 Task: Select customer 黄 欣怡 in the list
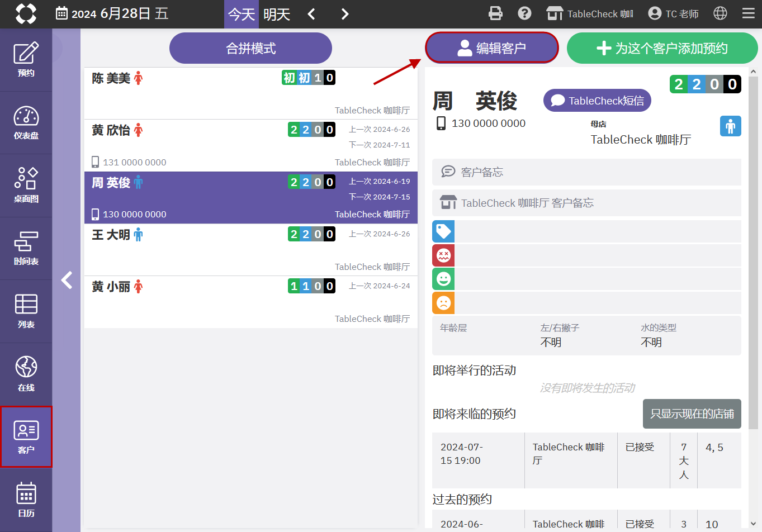tap(251, 145)
